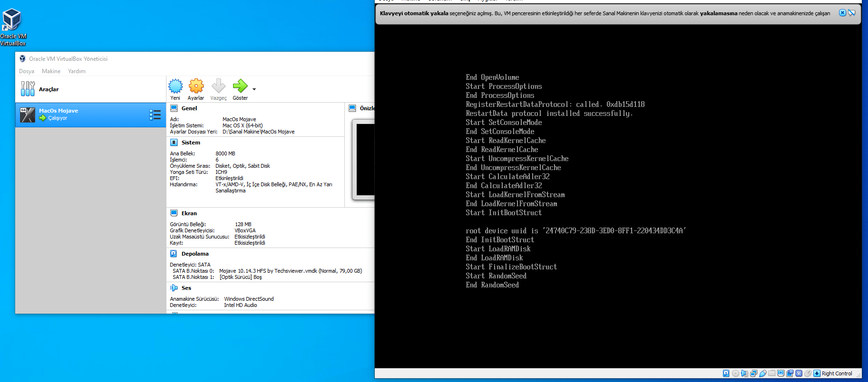Click the keyboard capture arrow status icon

coord(817,373)
